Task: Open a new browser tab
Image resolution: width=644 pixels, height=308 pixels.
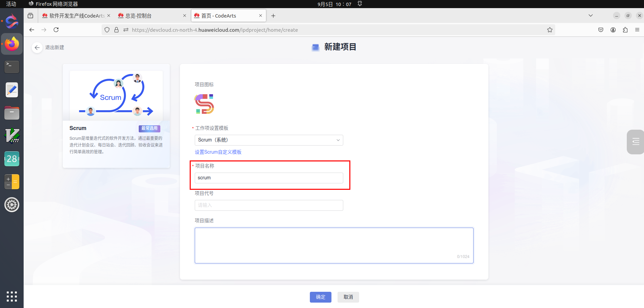Action: (273, 16)
